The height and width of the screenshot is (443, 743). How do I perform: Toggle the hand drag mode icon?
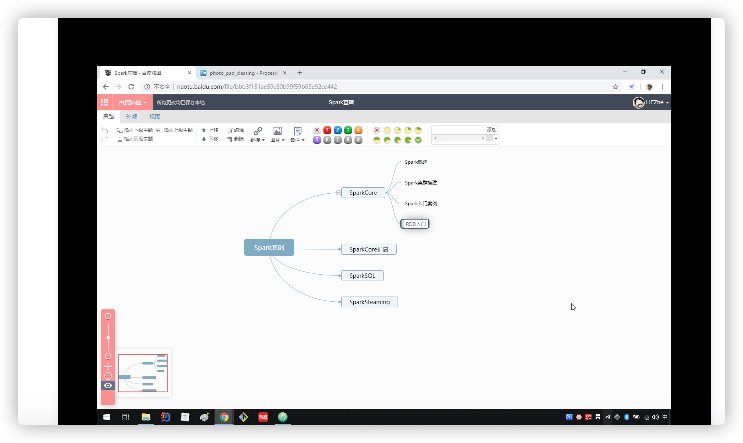(x=108, y=366)
